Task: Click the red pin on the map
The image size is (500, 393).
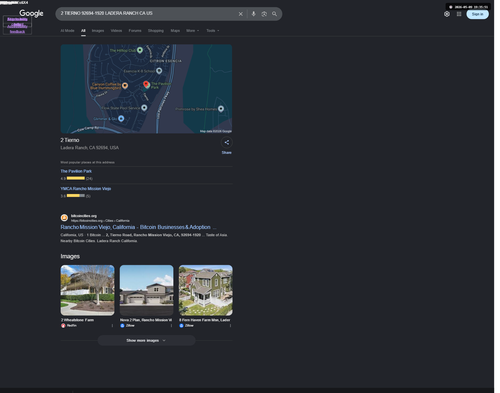Action: [146, 84]
